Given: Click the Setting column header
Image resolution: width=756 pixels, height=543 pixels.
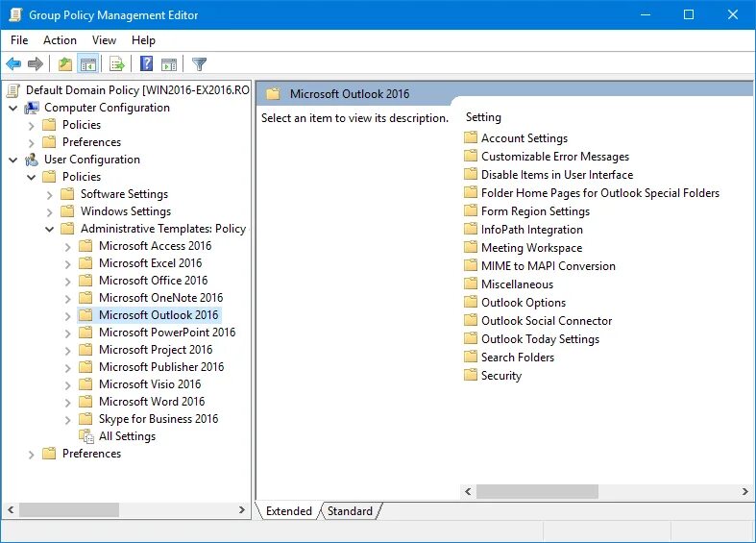Looking at the screenshot, I should [483, 117].
